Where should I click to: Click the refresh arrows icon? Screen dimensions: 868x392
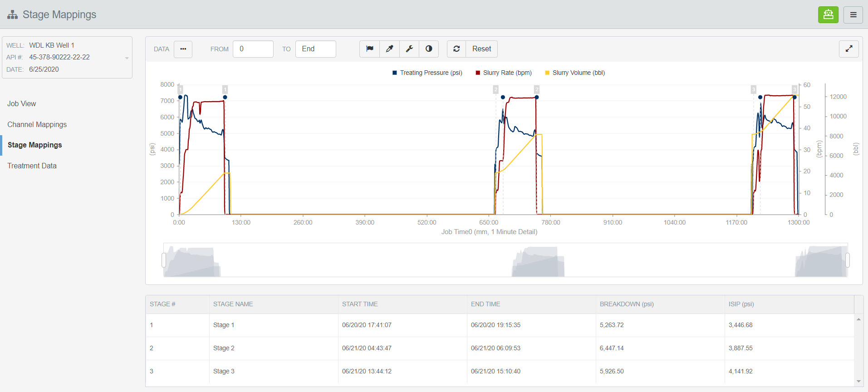456,49
